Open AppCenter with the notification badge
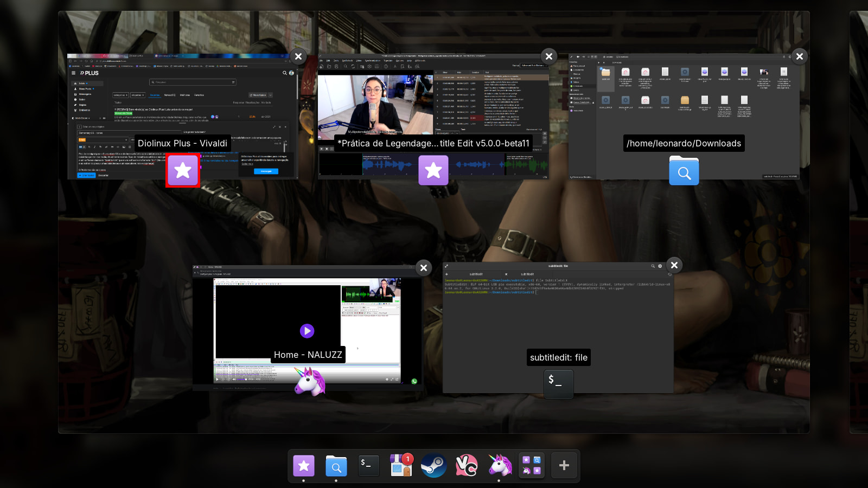868x488 pixels. pos(401,466)
